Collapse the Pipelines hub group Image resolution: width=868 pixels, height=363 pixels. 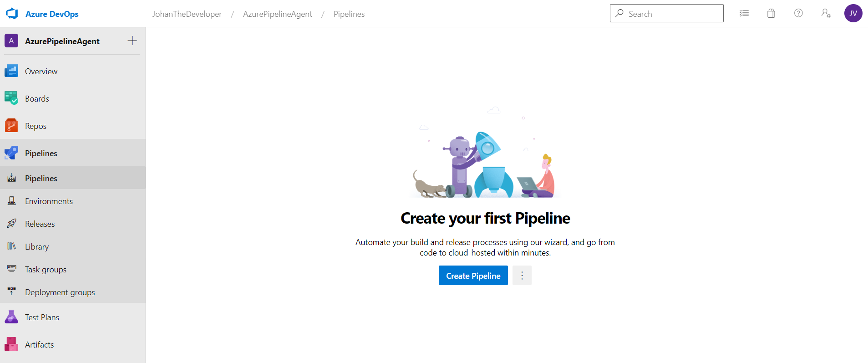[73, 153]
